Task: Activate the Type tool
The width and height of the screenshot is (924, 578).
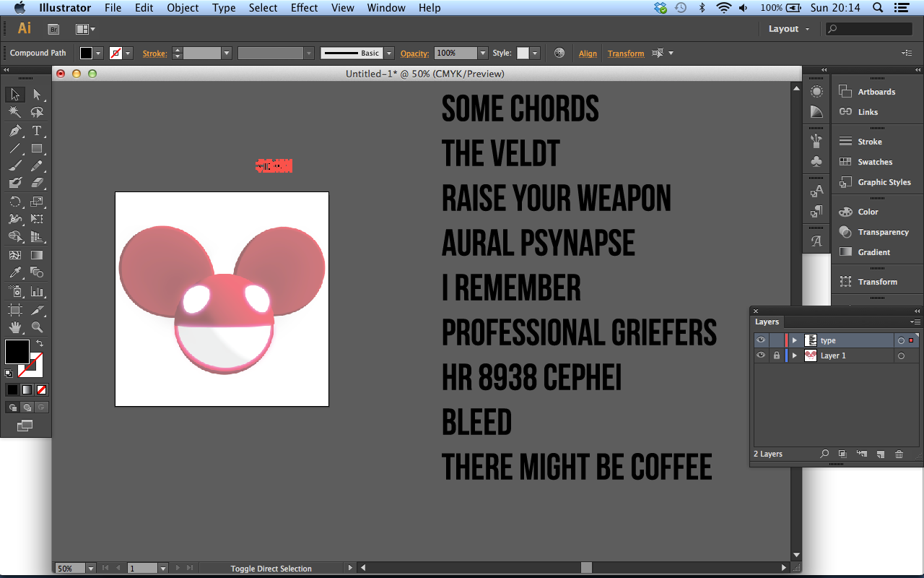Action: coord(37,131)
